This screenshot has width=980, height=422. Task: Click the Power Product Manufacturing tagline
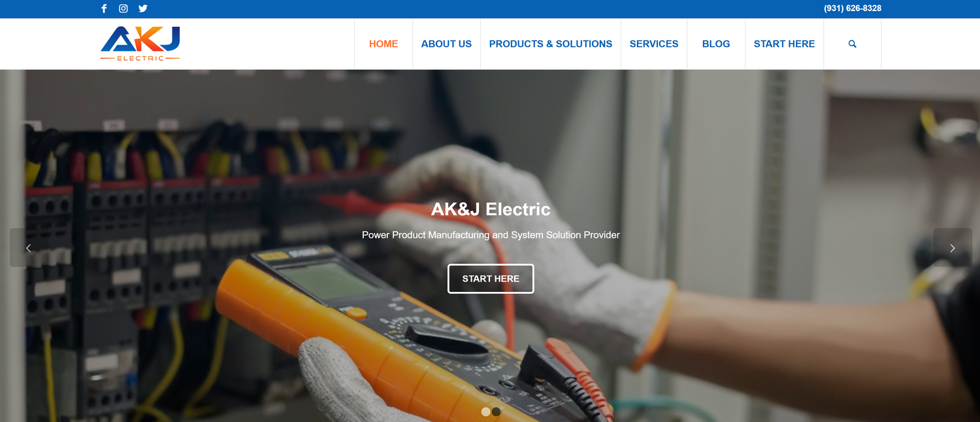click(491, 235)
